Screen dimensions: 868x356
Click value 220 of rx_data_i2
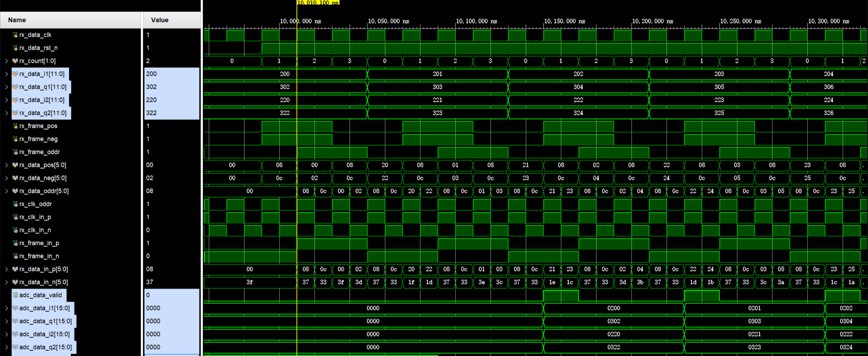(x=152, y=100)
